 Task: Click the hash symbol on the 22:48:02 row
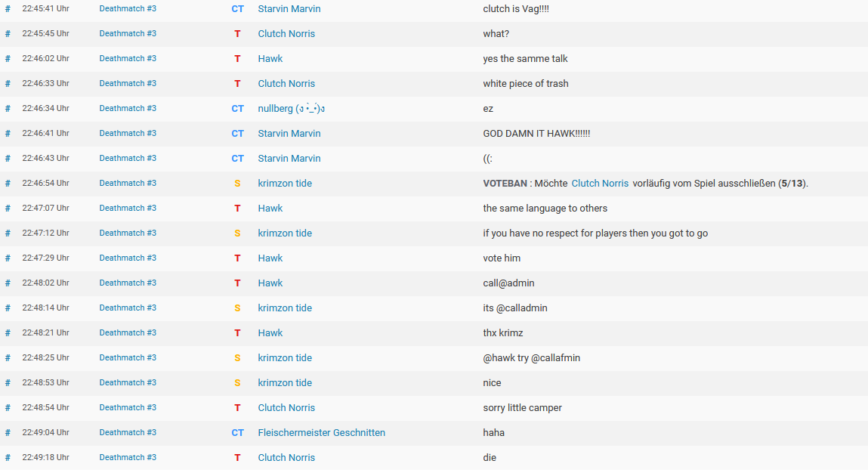[x=8, y=283]
